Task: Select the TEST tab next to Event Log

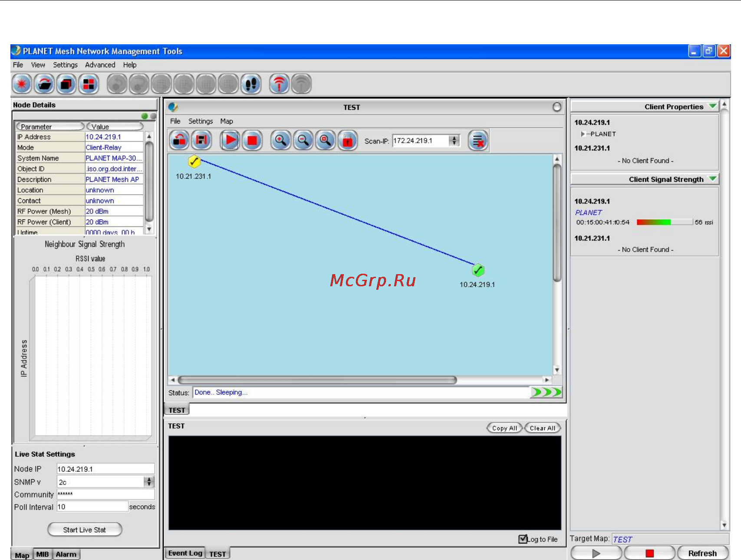Action: pyautogui.click(x=217, y=554)
